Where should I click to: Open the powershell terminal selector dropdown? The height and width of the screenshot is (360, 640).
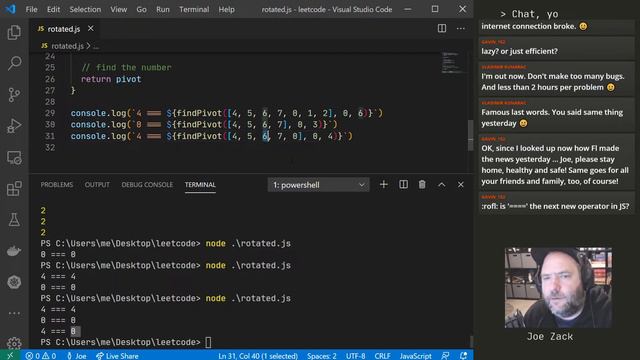(318, 184)
